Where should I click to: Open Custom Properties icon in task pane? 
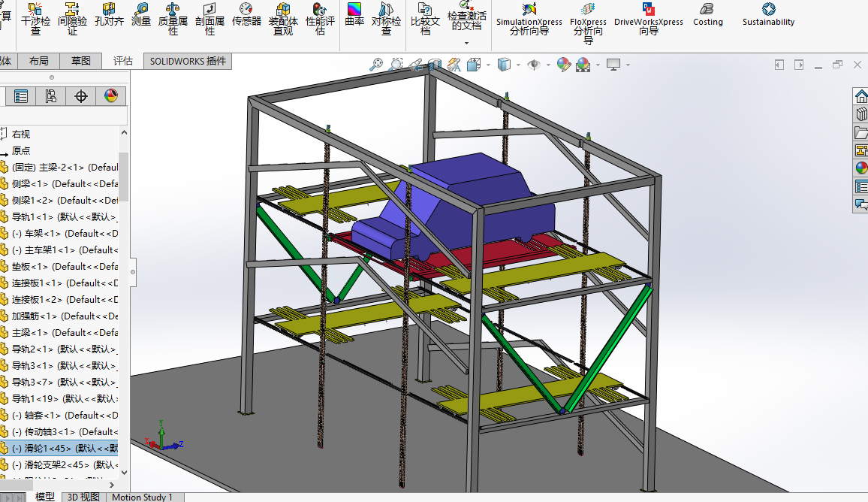(860, 186)
